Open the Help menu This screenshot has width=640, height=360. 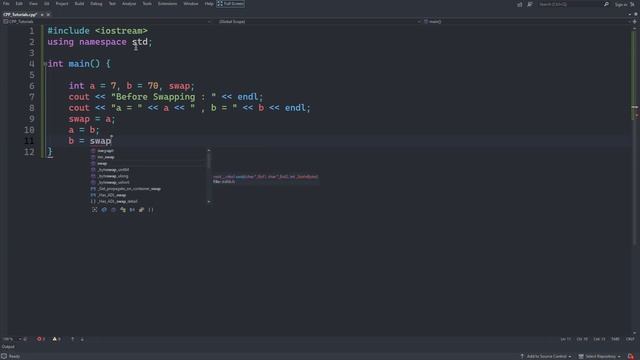[209, 4]
